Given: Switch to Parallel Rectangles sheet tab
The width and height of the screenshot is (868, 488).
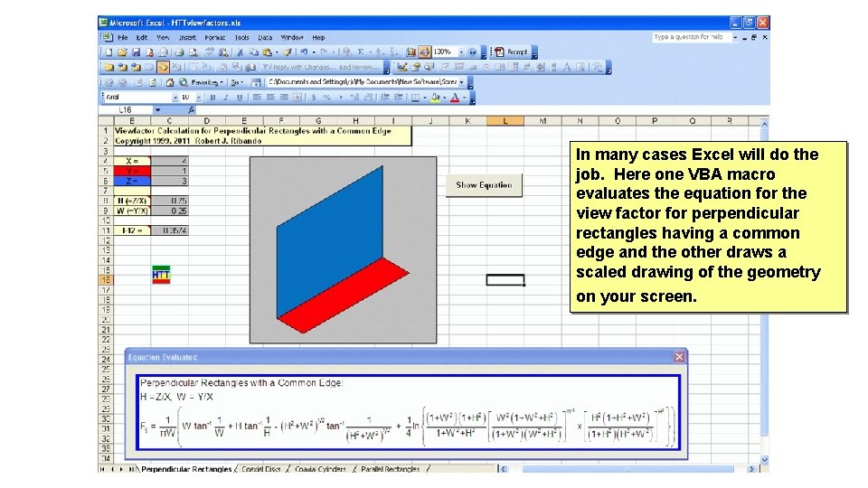Looking at the screenshot, I should pyautogui.click(x=391, y=469).
